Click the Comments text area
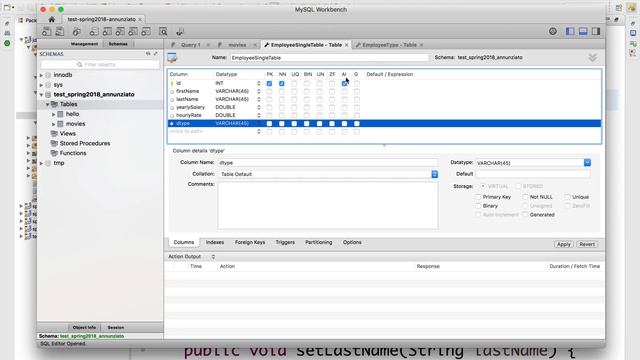Screen dimensions: 640x360 328,206
